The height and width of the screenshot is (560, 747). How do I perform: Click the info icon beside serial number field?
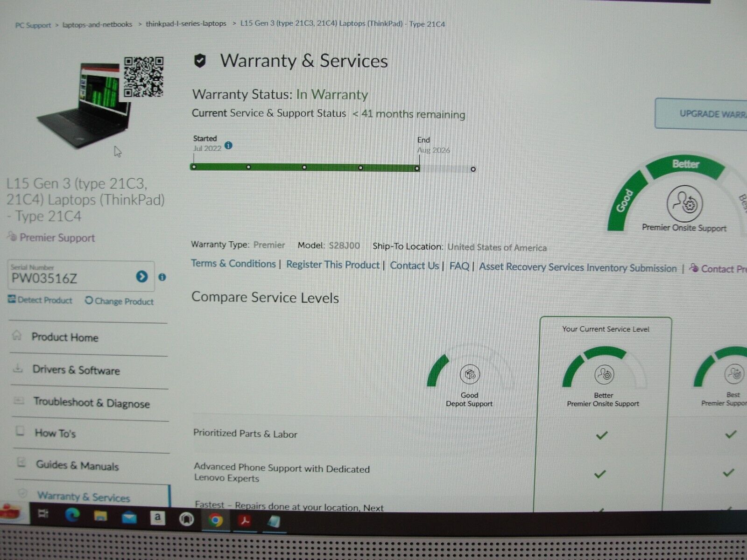coord(162,277)
